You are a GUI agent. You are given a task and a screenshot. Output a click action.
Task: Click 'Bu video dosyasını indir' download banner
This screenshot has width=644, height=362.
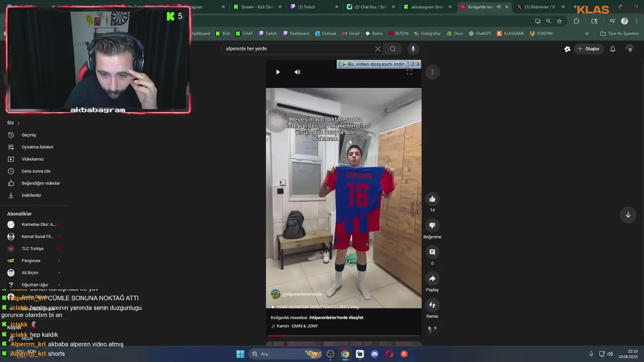click(373, 64)
